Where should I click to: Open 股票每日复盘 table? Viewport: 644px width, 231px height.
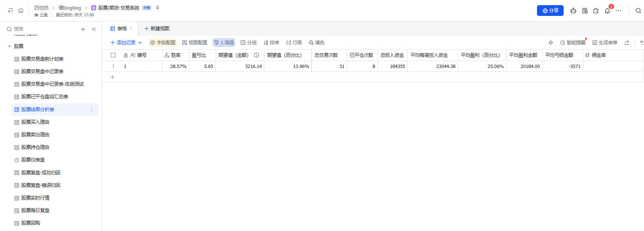coord(35,210)
